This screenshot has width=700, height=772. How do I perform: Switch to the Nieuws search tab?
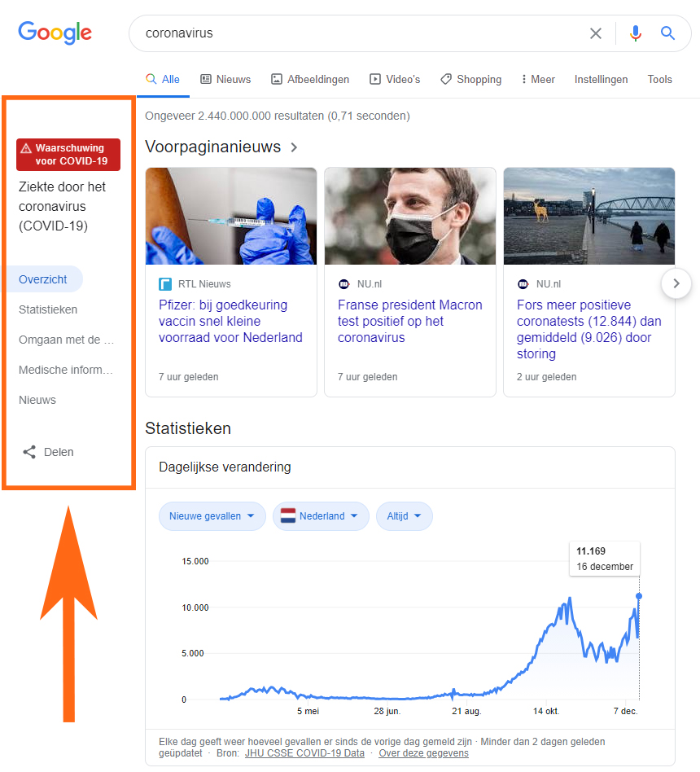pyautogui.click(x=225, y=79)
